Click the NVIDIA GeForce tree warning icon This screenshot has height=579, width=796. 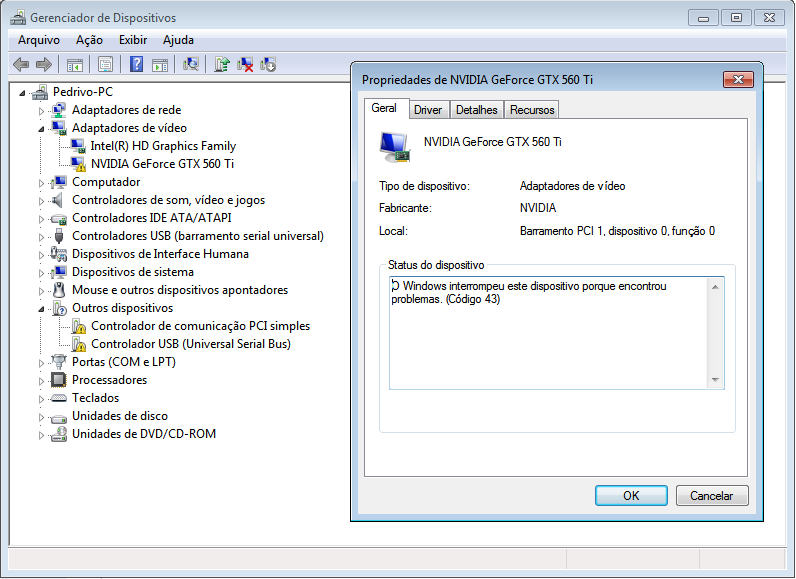pyautogui.click(x=78, y=164)
